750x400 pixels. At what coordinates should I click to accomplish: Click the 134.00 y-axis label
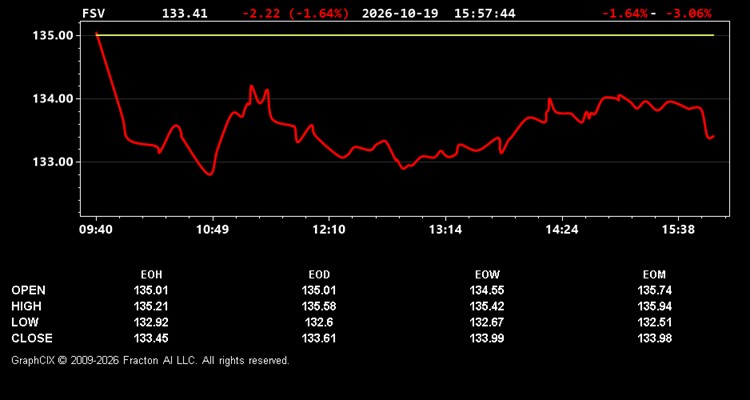click(53, 99)
